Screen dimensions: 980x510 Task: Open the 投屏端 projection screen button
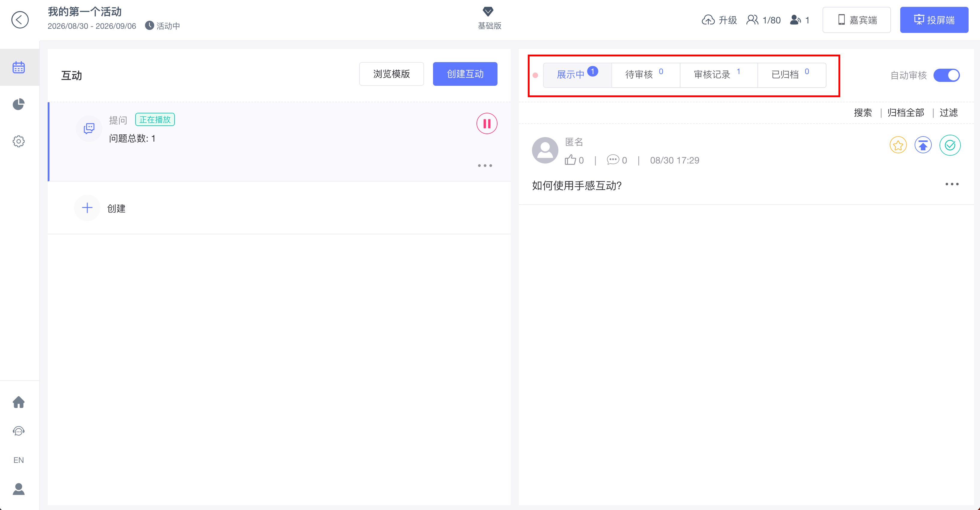click(x=934, y=20)
